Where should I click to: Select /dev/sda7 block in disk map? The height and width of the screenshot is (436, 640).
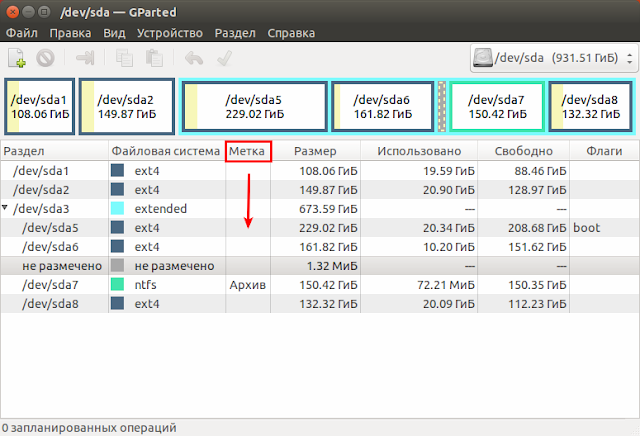click(x=497, y=107)
